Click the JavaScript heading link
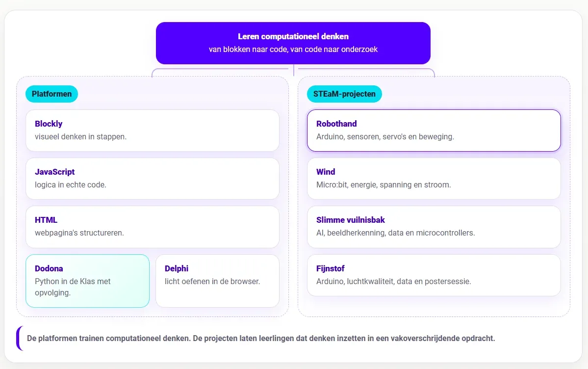Viewport: 588px width, 369px height. (x=55, y=172)
